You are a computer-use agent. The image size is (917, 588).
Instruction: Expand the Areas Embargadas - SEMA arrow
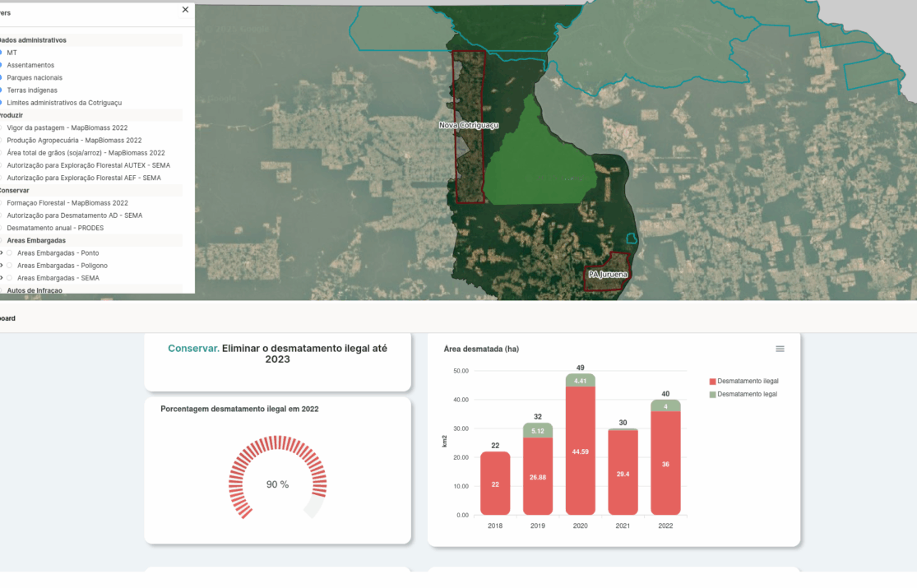2,278
